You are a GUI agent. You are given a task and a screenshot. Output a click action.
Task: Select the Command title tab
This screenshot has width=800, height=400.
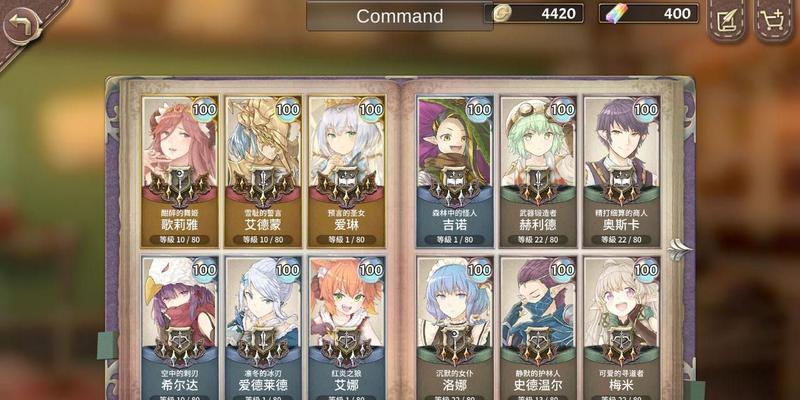[x=399, y=16]
